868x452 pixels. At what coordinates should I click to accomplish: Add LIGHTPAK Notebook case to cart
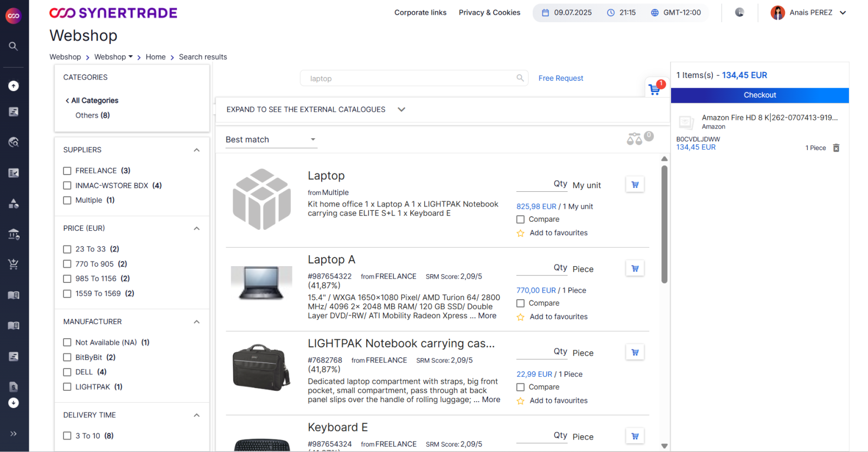point(635,352)
